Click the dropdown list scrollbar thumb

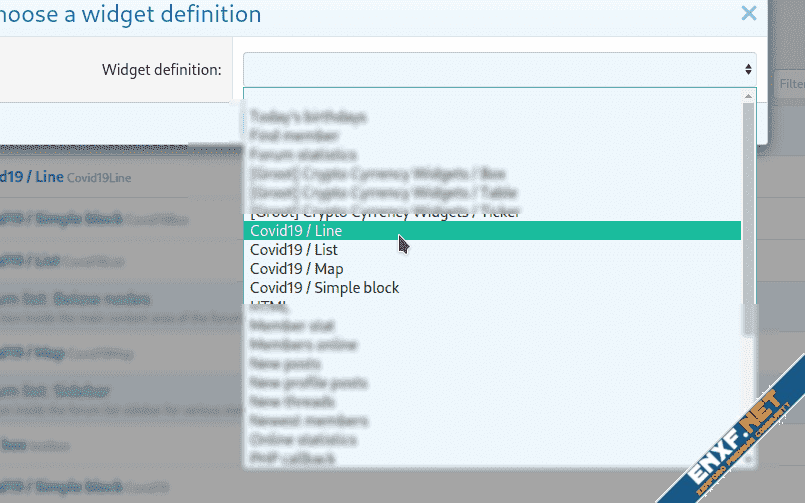point(748,218)
